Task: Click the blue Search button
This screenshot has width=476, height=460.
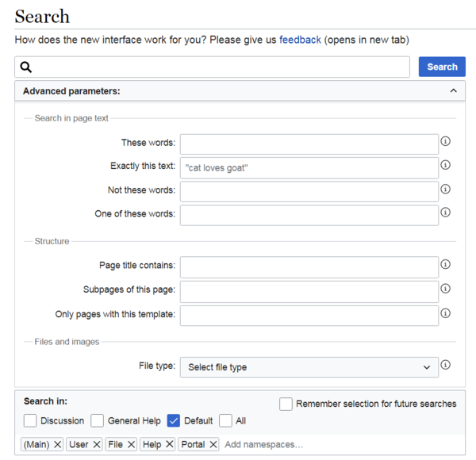Action: click(442, 67)
